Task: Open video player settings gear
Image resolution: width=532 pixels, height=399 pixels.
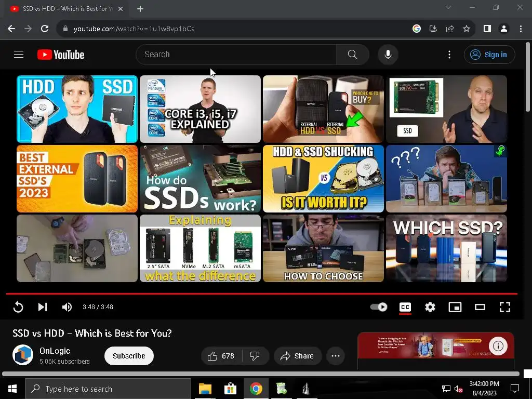Action: 430,307
